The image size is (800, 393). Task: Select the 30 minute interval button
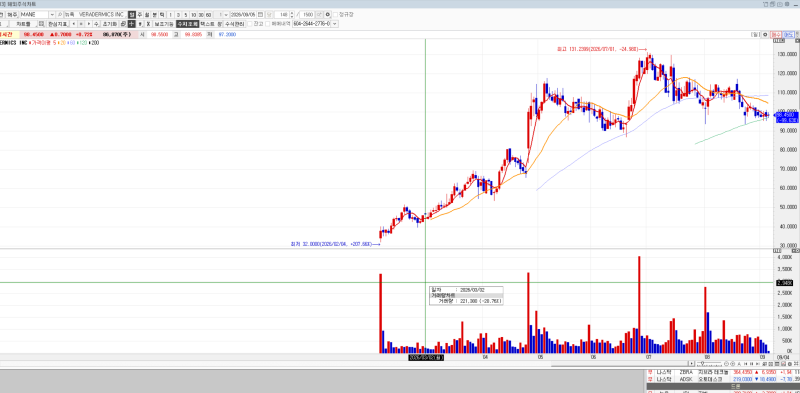click(x=201, y=14)
